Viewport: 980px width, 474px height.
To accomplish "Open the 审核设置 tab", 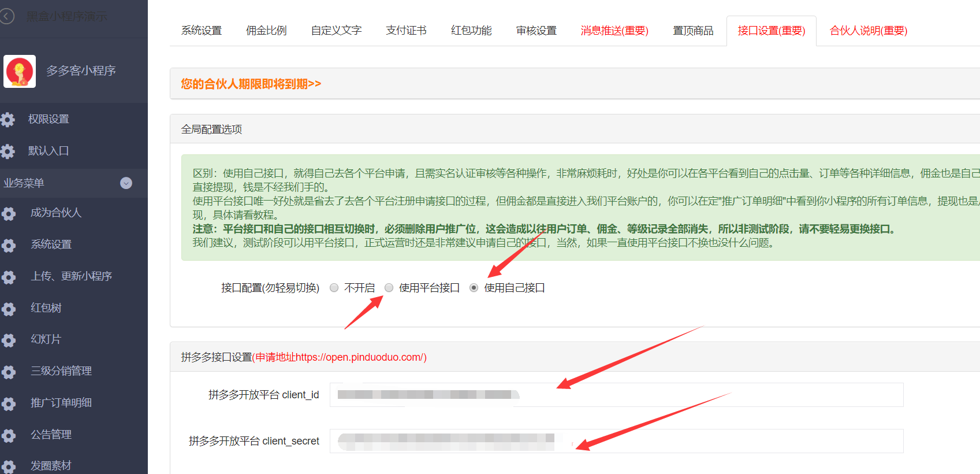I will (x=536, y=31).
